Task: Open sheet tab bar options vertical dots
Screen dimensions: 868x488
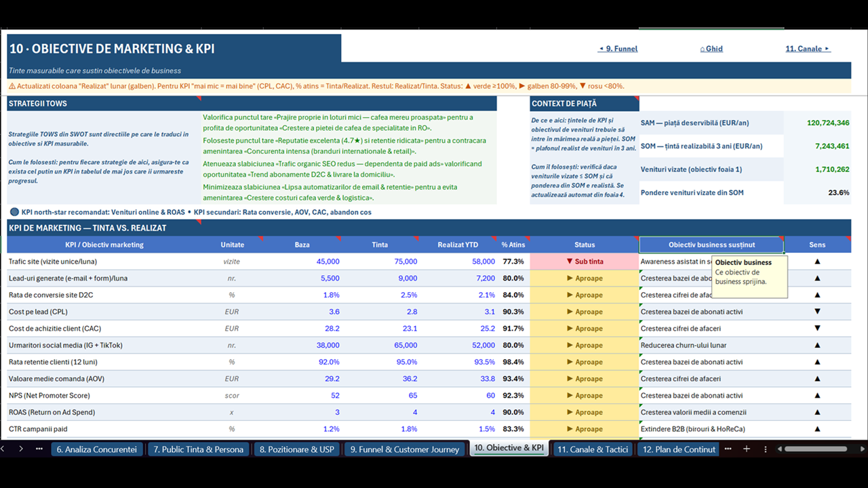Action: (x=766, y=449)
